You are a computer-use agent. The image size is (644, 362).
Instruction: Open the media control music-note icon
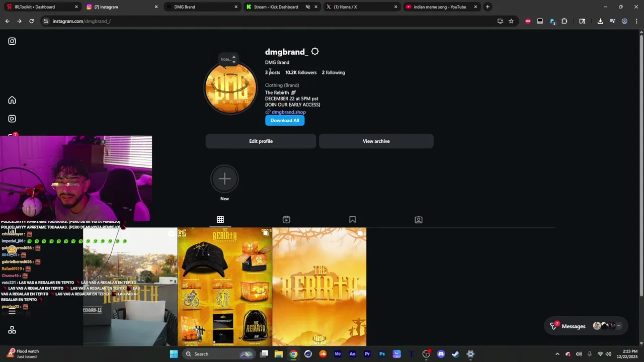(612, 21)
